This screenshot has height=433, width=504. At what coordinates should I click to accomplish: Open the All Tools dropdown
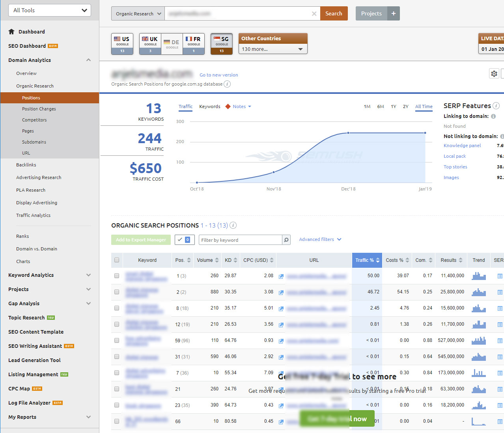(50, 10)
